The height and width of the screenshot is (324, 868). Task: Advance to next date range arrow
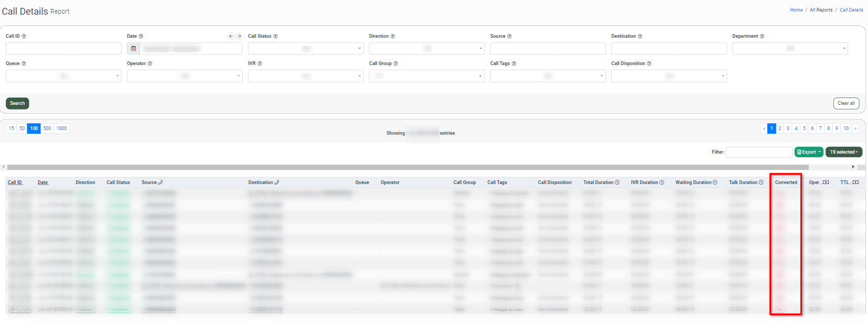(239, 36)
